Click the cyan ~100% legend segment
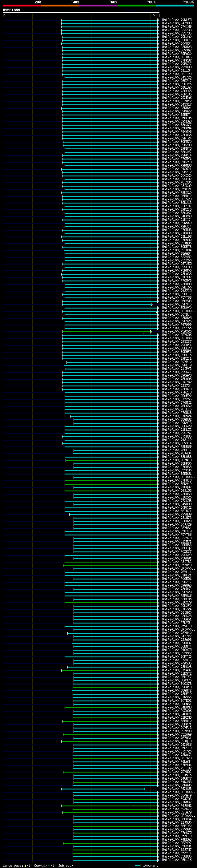Image resolution: width=197 pixels, height=868 pixels. click(x=175, y=6)
